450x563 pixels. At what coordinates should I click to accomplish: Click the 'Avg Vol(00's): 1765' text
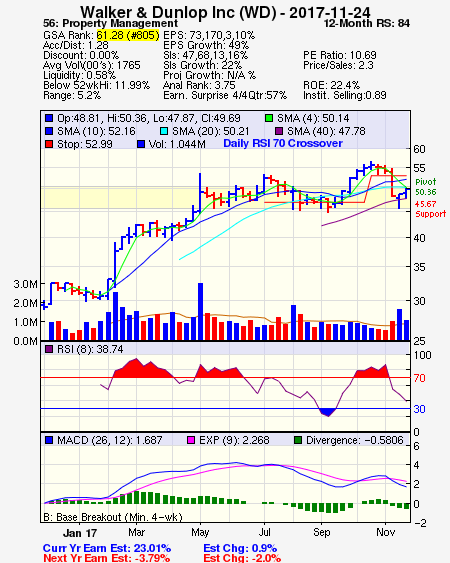click(92, 65)
